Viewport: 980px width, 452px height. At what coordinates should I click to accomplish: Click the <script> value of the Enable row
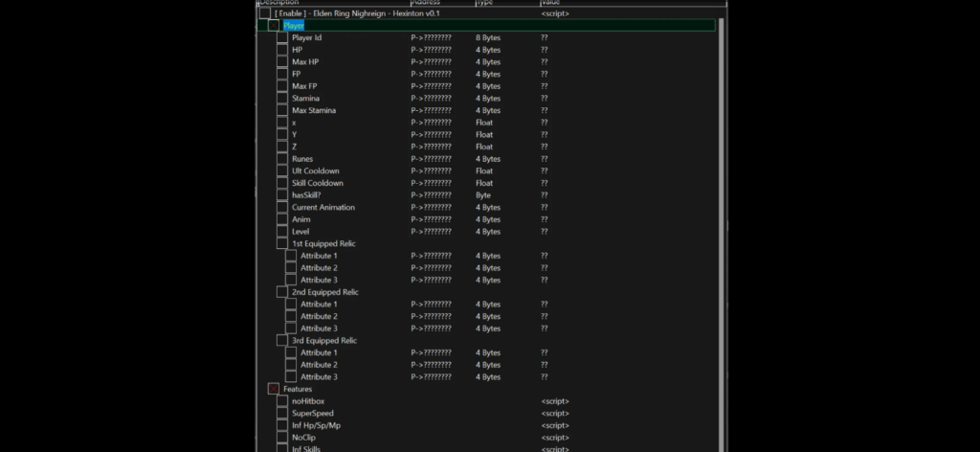pos(555,13)
